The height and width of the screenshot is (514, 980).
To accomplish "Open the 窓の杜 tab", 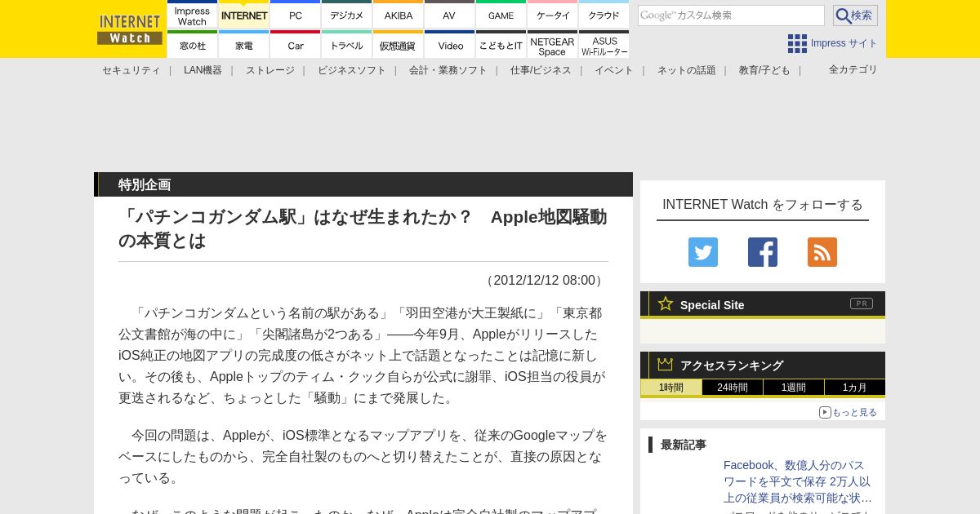I will tap(193, 45).
